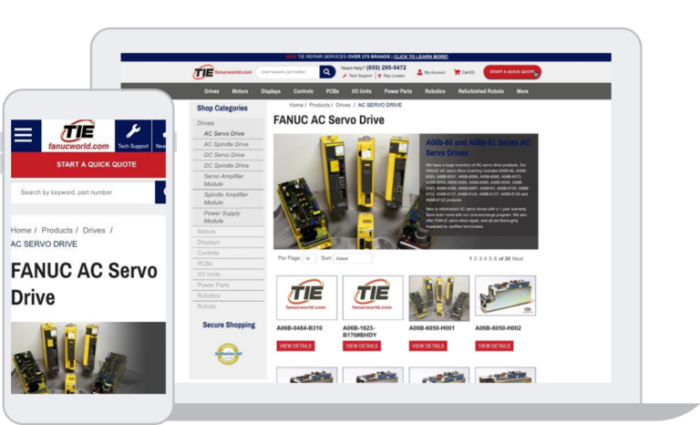The height and width of the screenshot is (425, 700).
Task: Click the Home breadcrumb on laptop page
Action: tap(296, 105)
